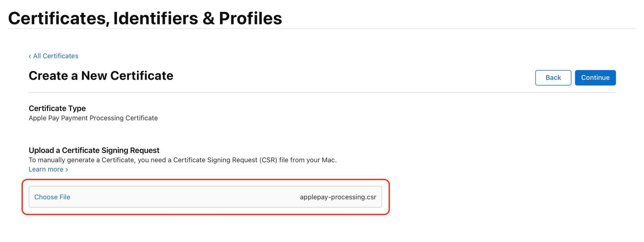Click the Continue button to submit the CSR
The width and height of the screenshot is (644, 242).
595,77
